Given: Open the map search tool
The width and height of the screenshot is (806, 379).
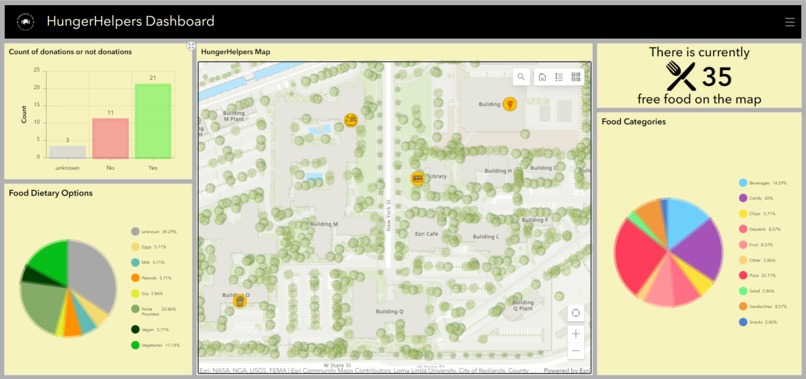Looking at the screenshot, I should pos(521,77).
